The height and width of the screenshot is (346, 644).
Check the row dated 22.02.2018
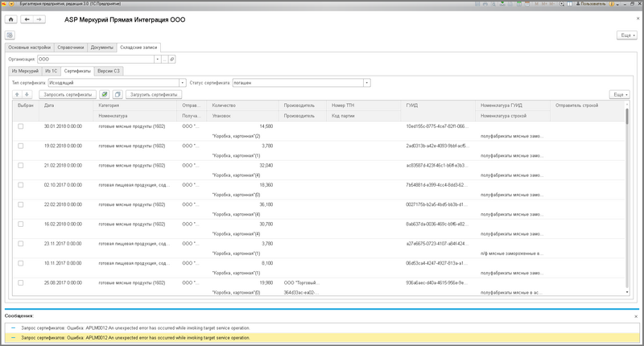click(x=21, y=205)
